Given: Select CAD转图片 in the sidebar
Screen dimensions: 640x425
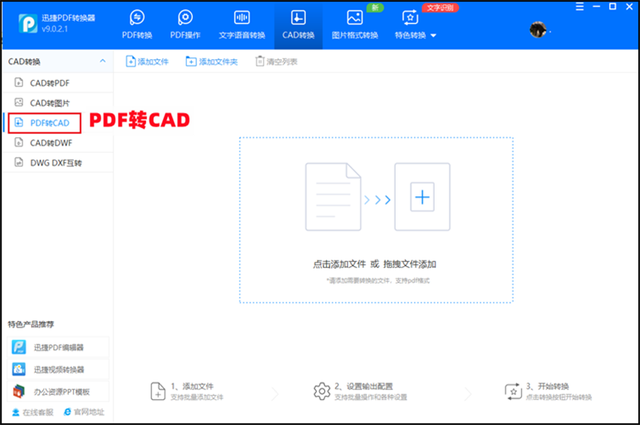Looking at the screenshot, I should point(58,103).
